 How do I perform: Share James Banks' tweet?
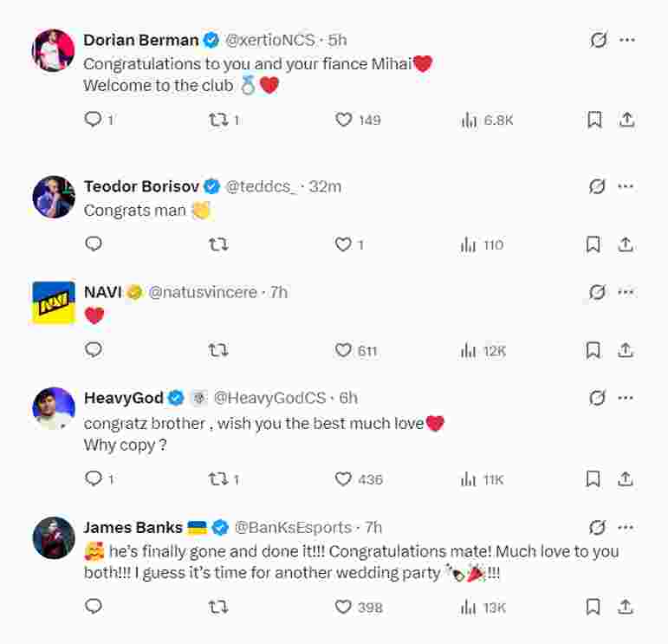626,607
